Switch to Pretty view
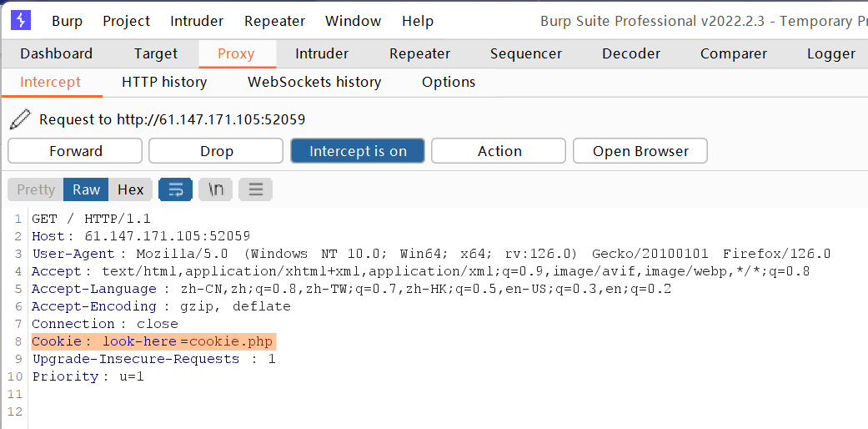The width and height of the screenshot is (868, 429). coord(36,189)
